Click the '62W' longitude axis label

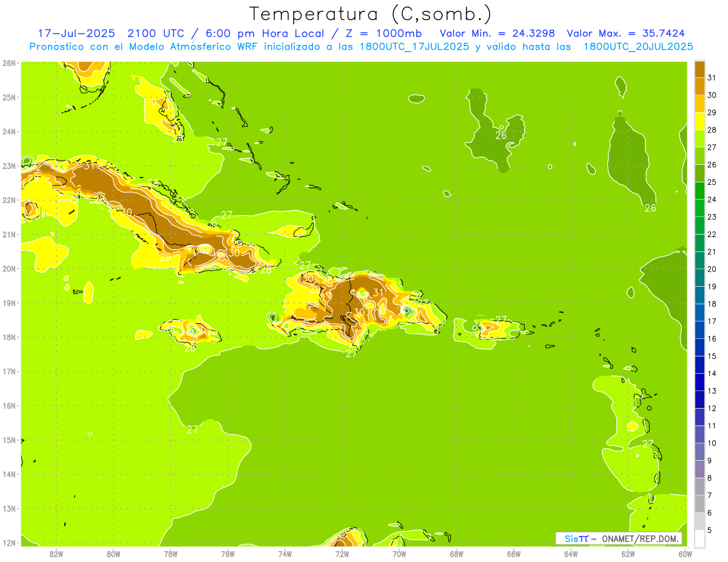(628, 554)
